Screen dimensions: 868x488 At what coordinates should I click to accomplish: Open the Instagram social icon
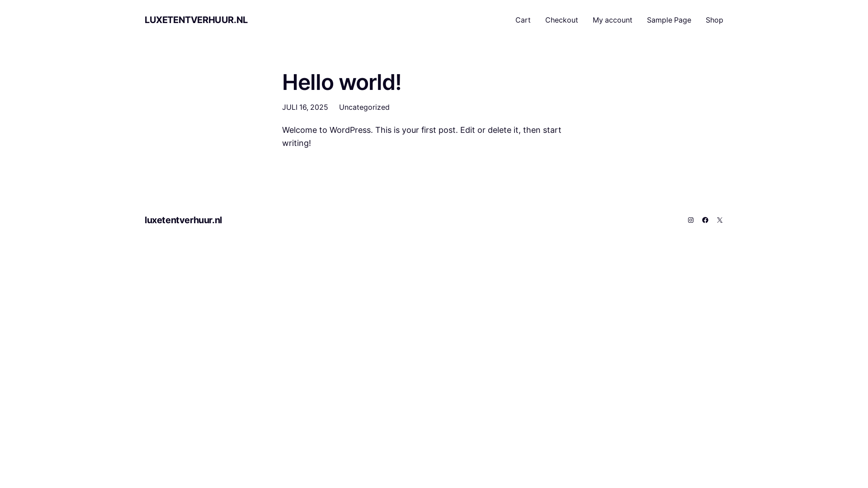(691, 220)
